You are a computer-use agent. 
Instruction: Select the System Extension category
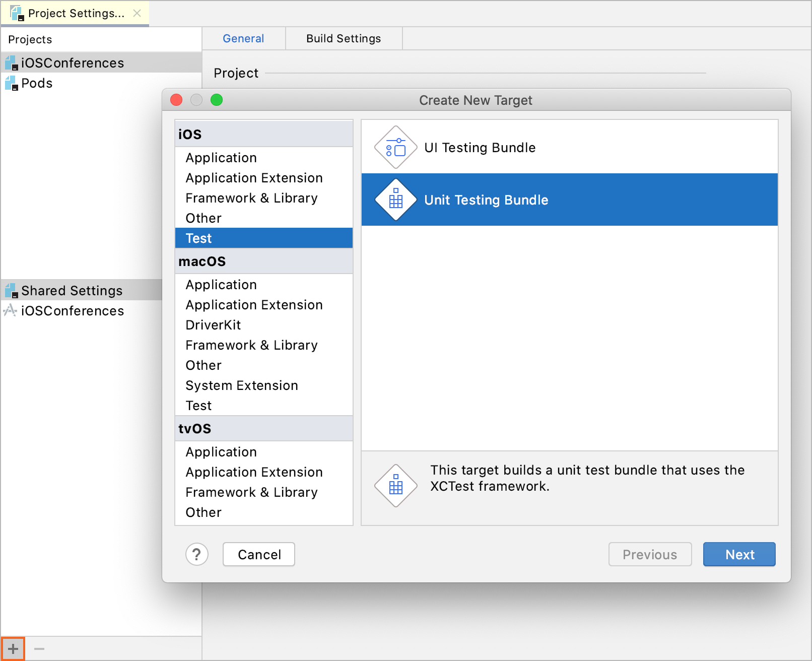pos(264,385)
